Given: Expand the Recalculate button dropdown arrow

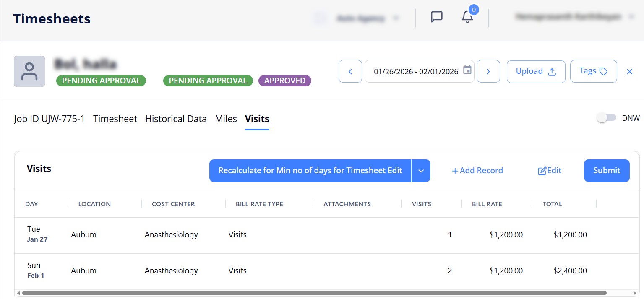Looking at the screenshot, I should point(421,171).
